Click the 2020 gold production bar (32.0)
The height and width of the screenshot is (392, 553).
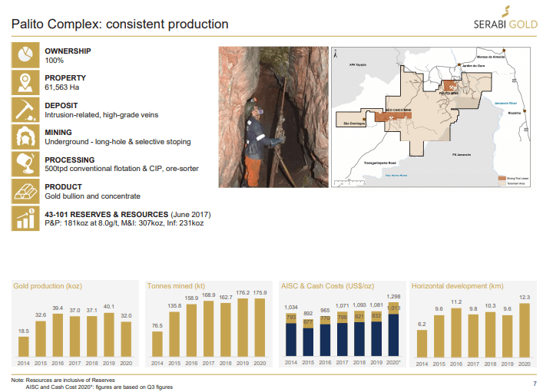click(126, 339)
